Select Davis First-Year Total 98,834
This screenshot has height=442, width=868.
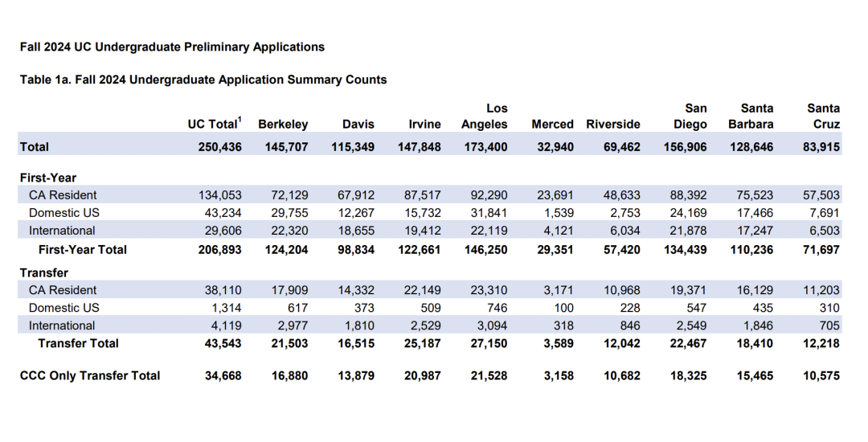(356, 250)
